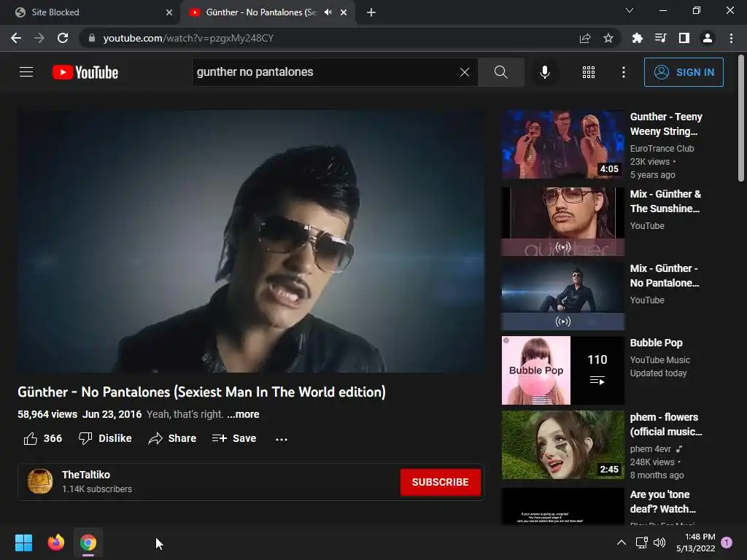Screen dimensions: 747x560
Task: Close the Site Blocked tab
Action: [x=169, y=12]
